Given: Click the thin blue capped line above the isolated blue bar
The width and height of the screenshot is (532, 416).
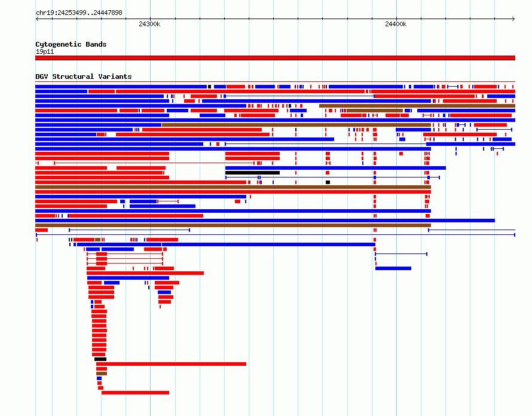Looking at the screenshot, I should (x=401, y=254).
